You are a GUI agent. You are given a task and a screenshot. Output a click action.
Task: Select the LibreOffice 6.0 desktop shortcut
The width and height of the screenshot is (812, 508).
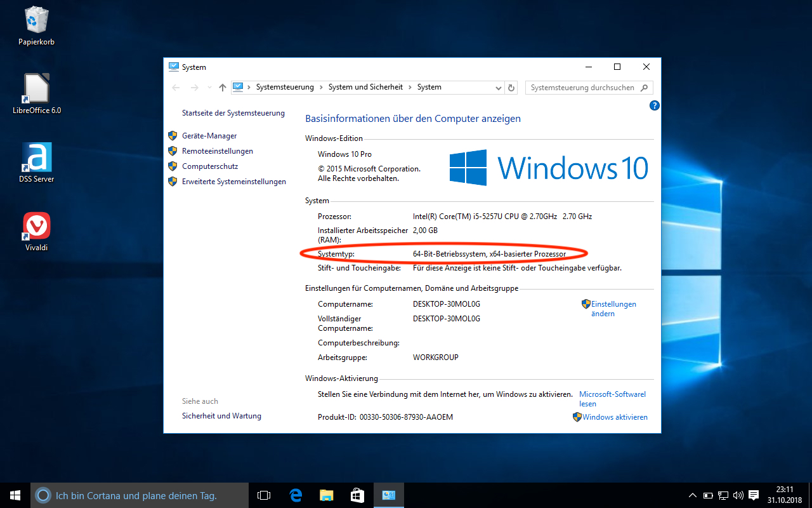click(x=36, y=94)
